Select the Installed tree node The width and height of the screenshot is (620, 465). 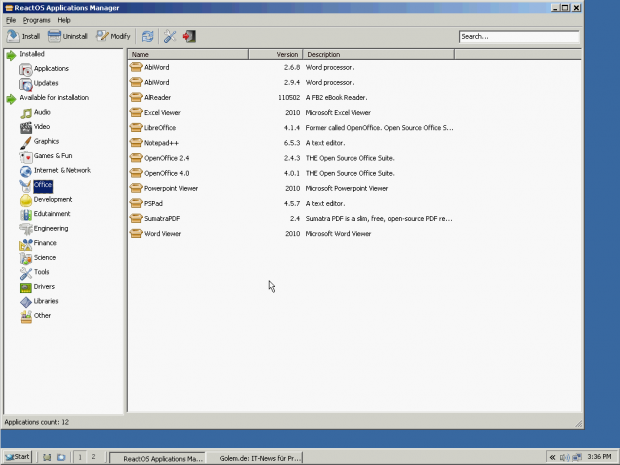(32, 54)
